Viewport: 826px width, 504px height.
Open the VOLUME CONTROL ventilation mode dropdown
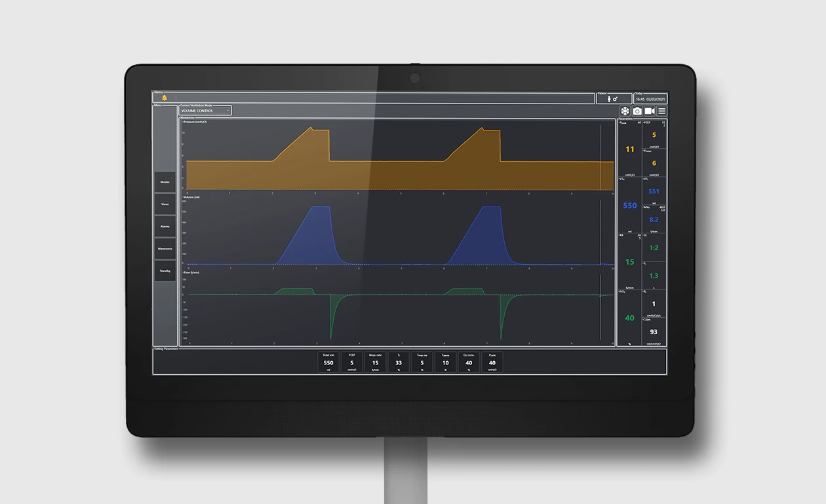pyautogui.click(x=205, y=111)
